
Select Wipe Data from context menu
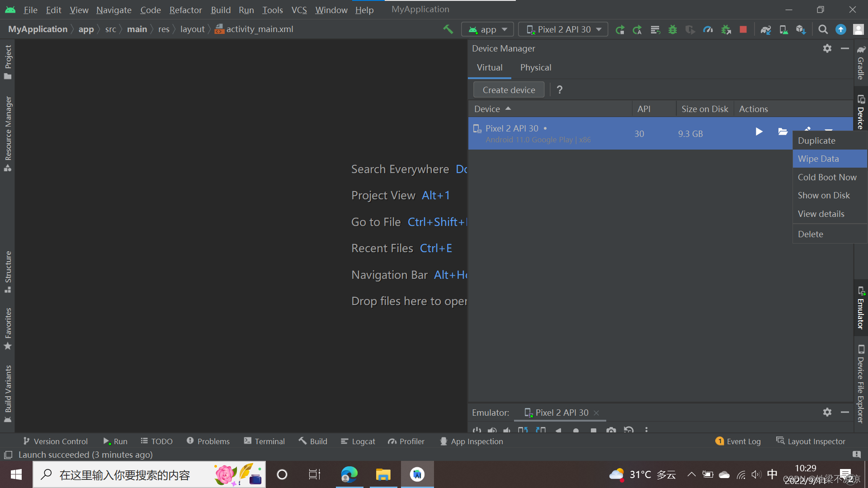818,159
